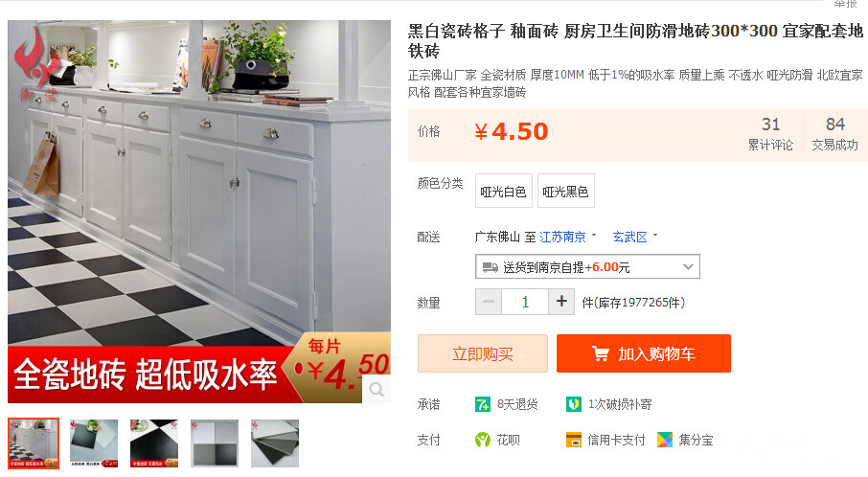The height and width of the screenshot is (477, 868).
Task: Open the 31 累计评论 reviews tab
Action: 770,134
